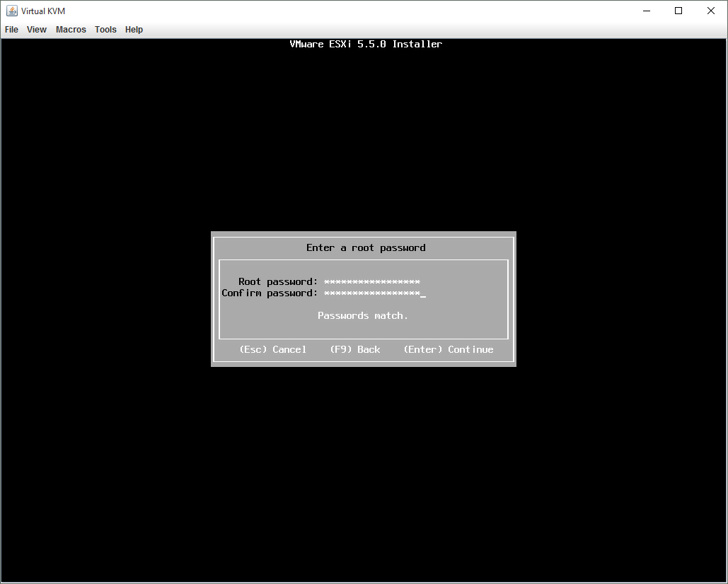The image size is (728, 584).
Task: Click the Java icon in title bar
Action: (x=12, y=11)
